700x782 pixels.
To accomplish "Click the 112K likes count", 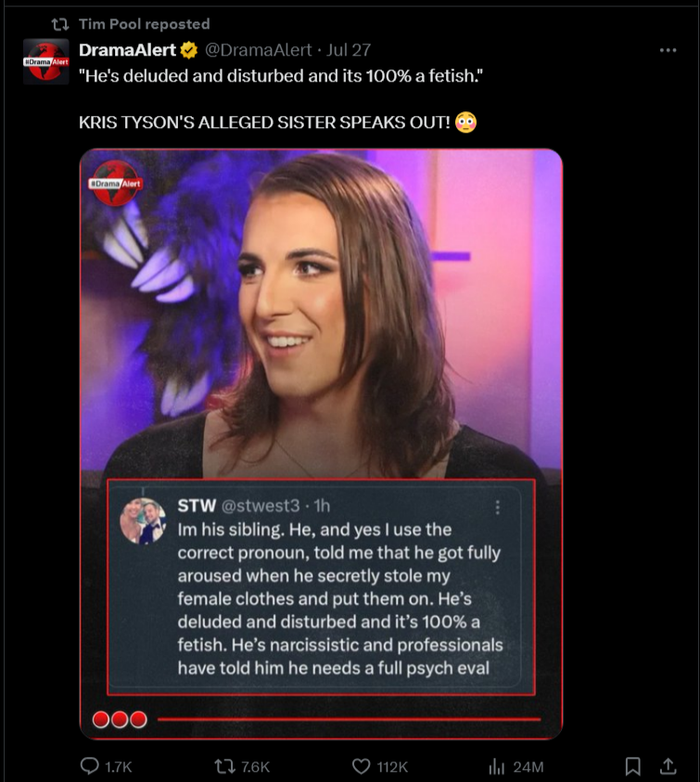I will pyautogui.click(x=392, y=766).
